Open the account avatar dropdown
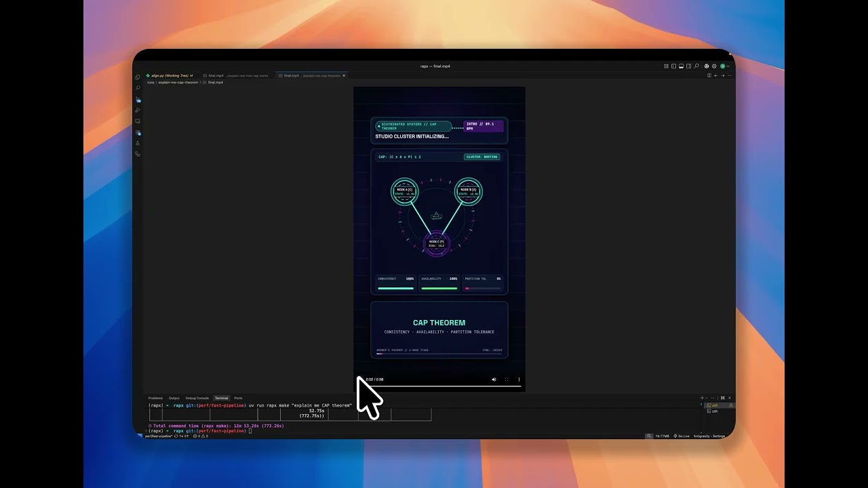 coord(725,66)
